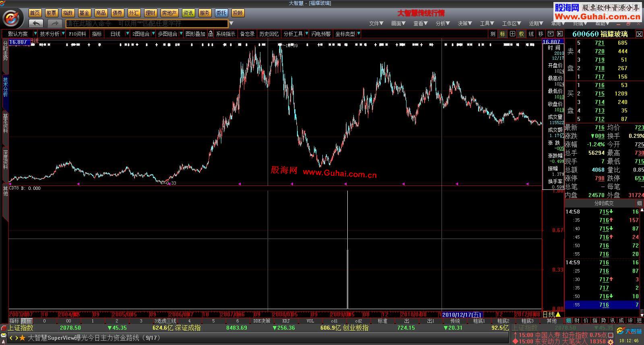
Task: Click the side-panel toggle icon
Action: pyautogui.click(x=559, y=34)
